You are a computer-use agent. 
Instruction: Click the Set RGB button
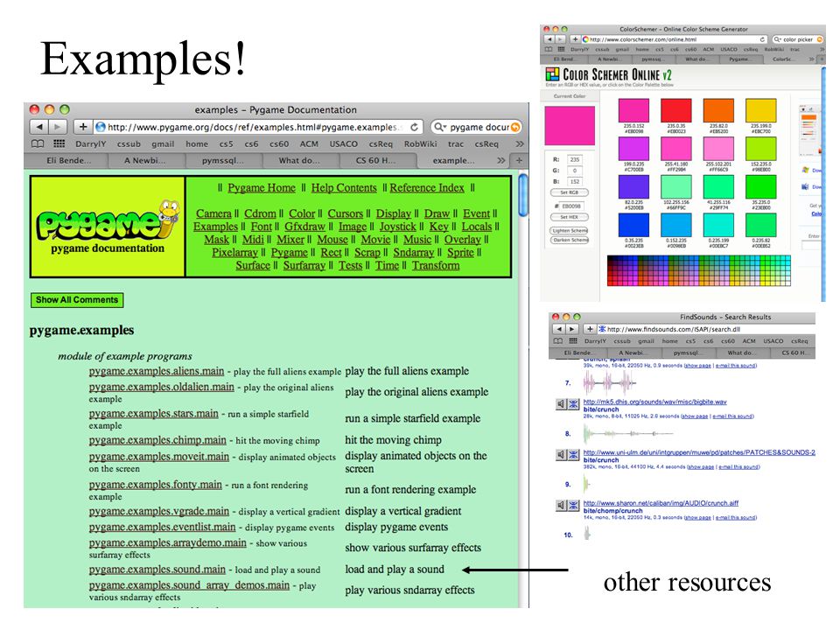(x=569, y=192)
